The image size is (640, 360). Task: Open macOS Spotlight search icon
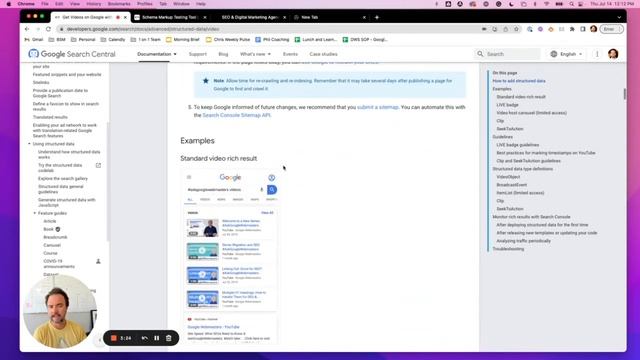coord(571,4)
